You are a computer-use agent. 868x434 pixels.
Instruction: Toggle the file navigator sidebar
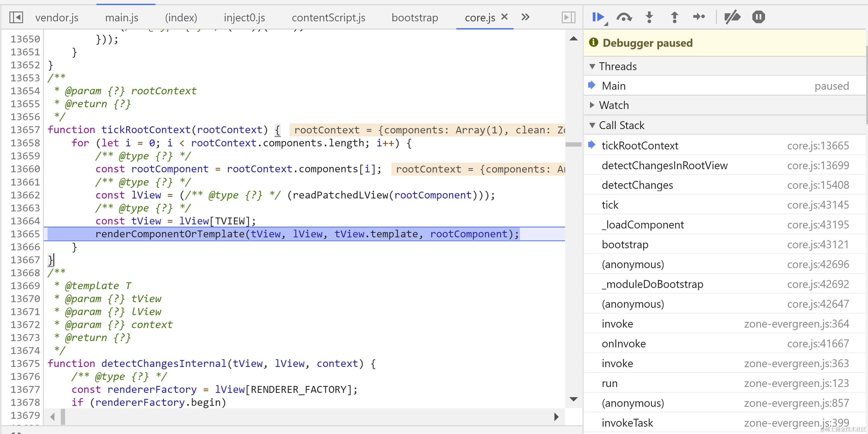(16, 17)
